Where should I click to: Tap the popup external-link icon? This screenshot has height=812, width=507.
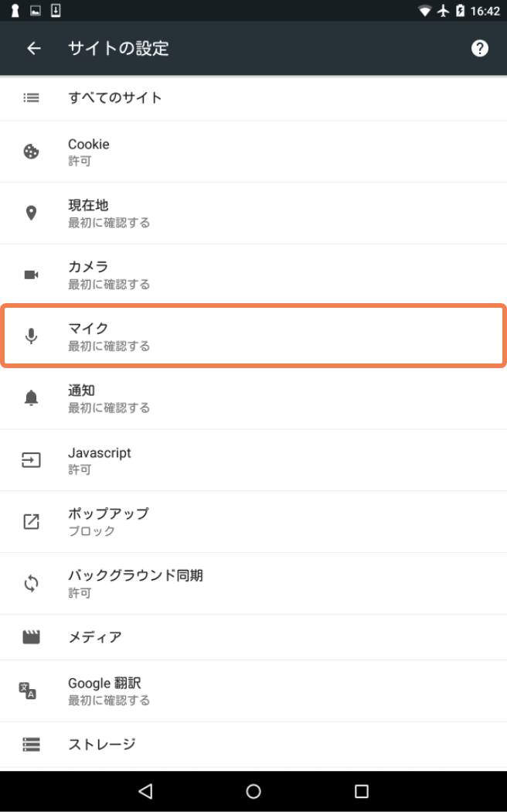[31, 521]
